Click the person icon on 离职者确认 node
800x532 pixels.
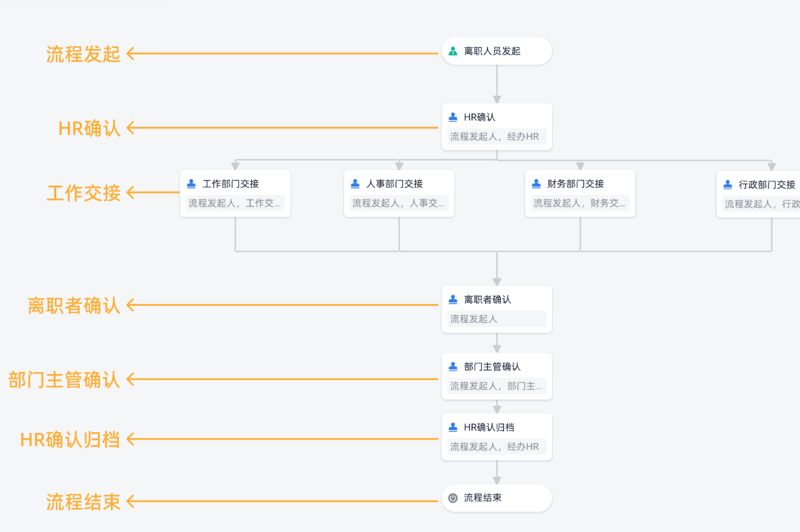453,300
